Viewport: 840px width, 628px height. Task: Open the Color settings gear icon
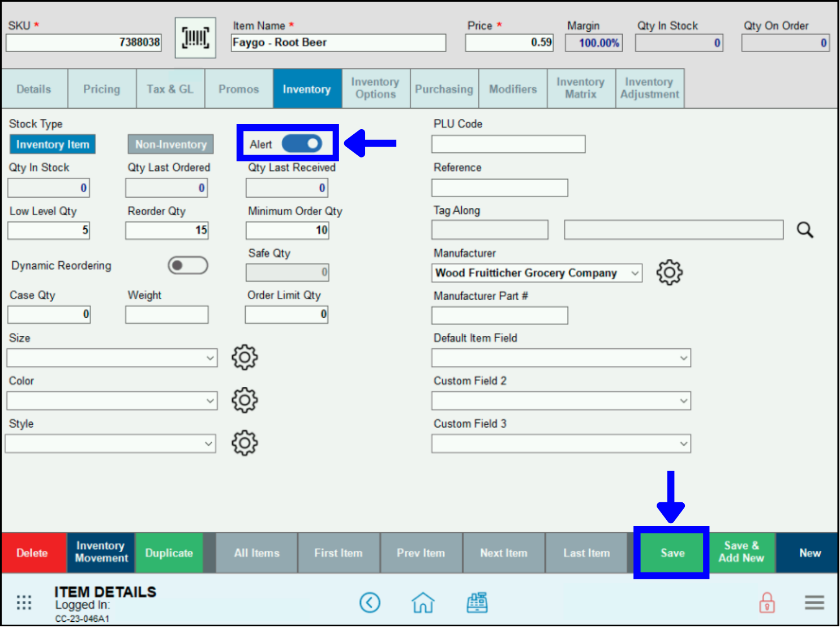(244, 400)
